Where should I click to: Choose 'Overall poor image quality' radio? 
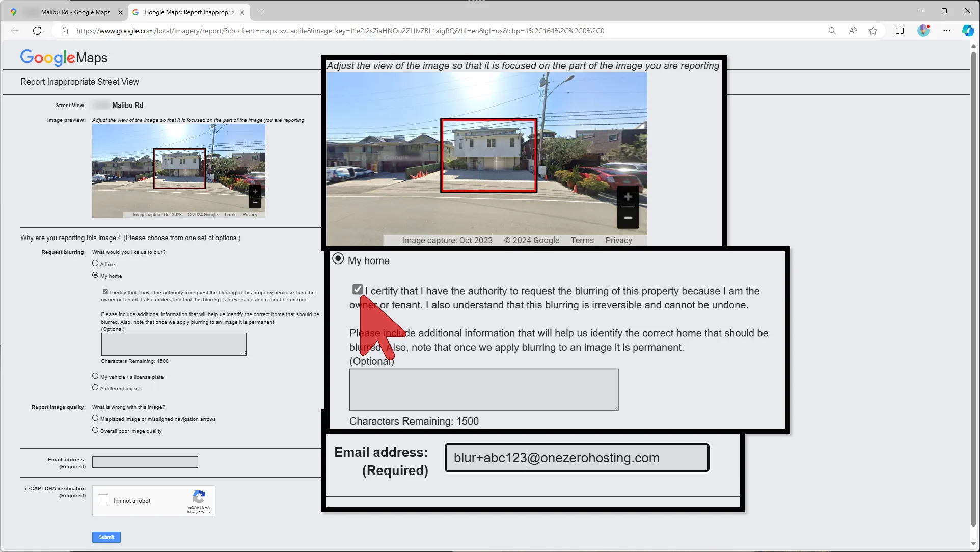click(95, 430)
